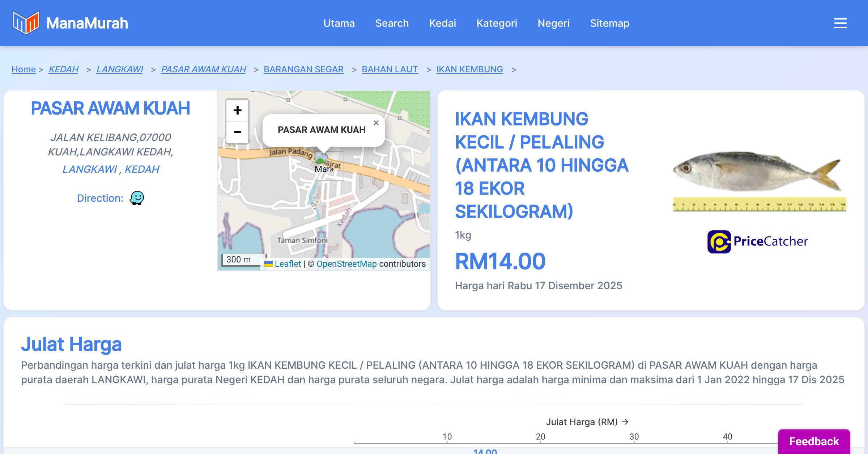868x454 pixels.
Task: Zoom out on the map
Action: pos(237,132)
